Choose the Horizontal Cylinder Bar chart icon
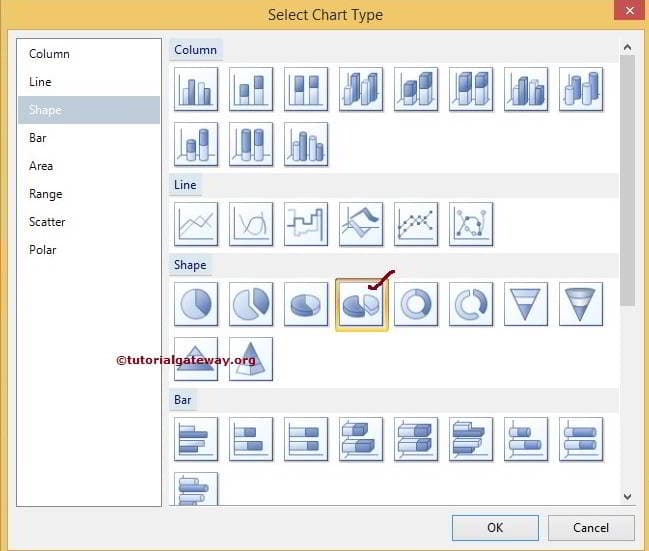Image resolution: width=649 pixels, height=551 pixels. (x=526, y=439)
